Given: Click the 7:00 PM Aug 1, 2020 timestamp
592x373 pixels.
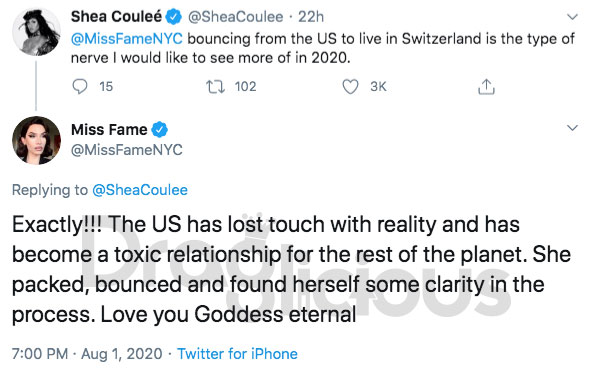Looking at the screenshot, I should coord(87,354).
